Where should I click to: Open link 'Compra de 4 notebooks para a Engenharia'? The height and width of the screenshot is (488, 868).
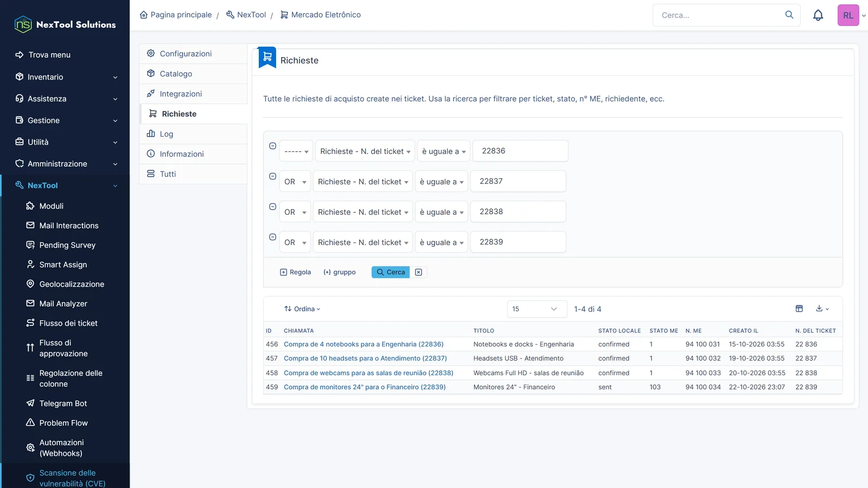click(363, 344)
